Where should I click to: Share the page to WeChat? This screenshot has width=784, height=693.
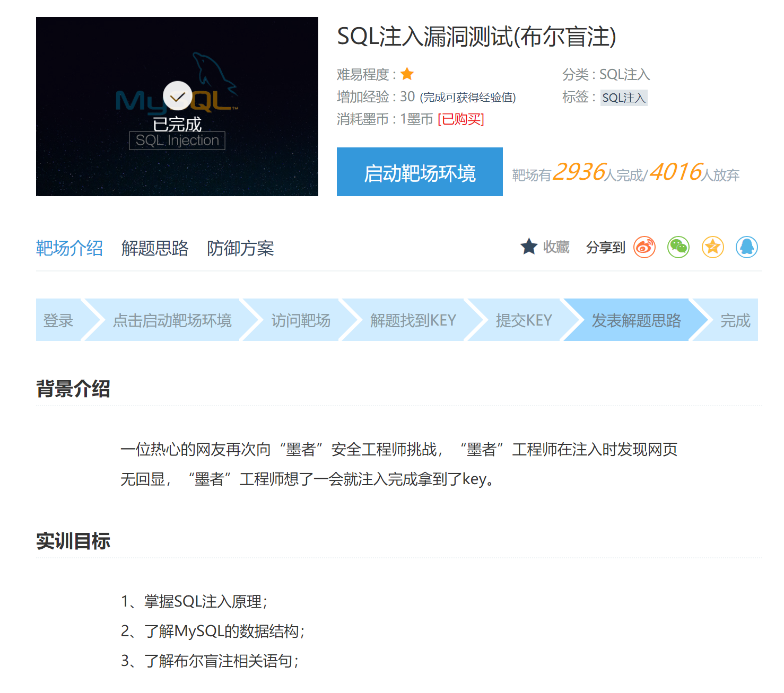[678, 247]
